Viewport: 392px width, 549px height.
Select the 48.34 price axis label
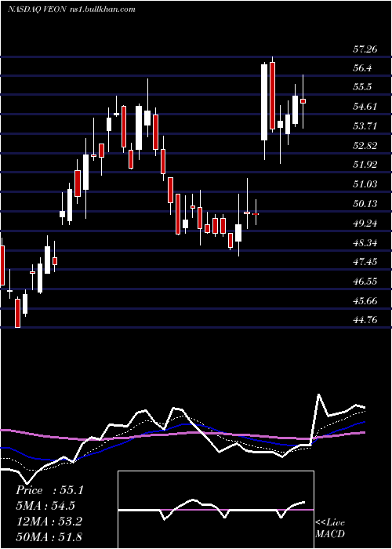tap(365, 242)
